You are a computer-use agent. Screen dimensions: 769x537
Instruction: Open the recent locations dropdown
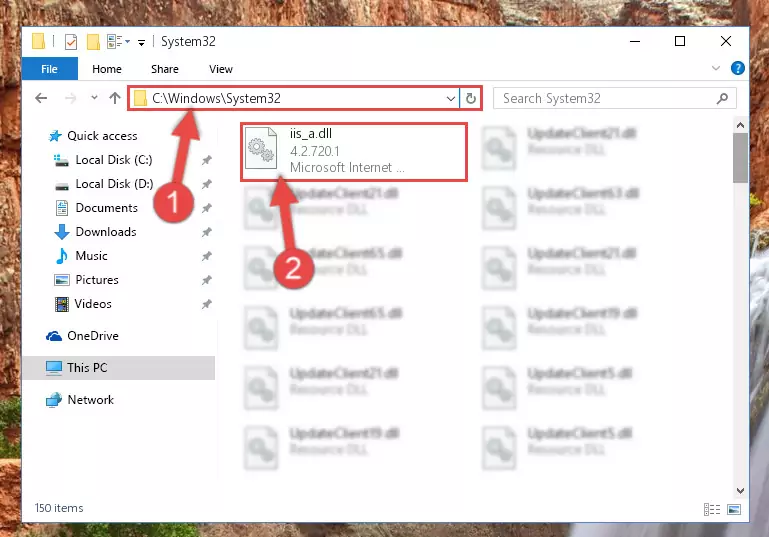tap(94, 98)
